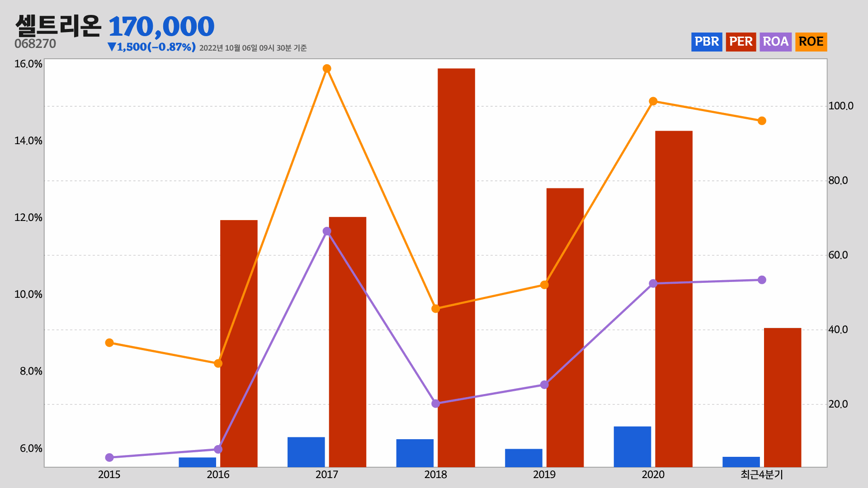The image size is (868, 488).
Task: Click the orange ROE point at 2016
Action: [218, 363]
